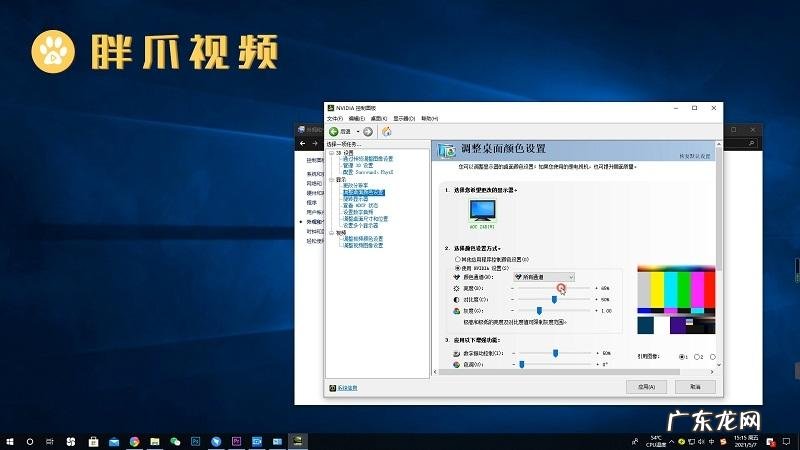This screenshot has width=800, height=450.
Task: Click the 色调 hue slider thumb
Action: tap(521, 364)
